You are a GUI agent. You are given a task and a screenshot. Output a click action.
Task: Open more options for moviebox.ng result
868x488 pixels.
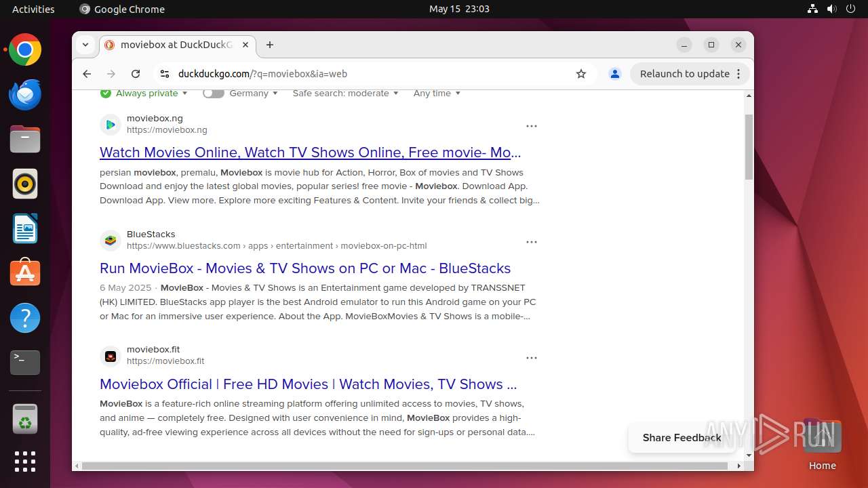(532, 126)
